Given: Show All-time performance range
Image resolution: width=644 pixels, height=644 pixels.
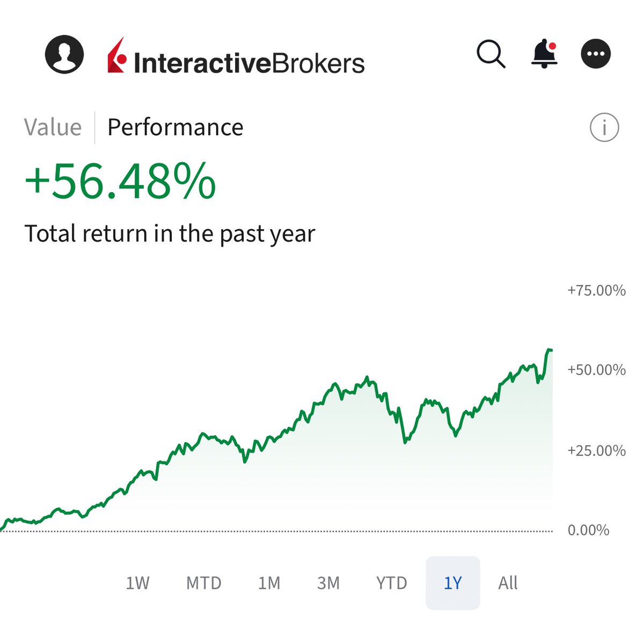Looking at the screenshot, I should coord(508,583).
